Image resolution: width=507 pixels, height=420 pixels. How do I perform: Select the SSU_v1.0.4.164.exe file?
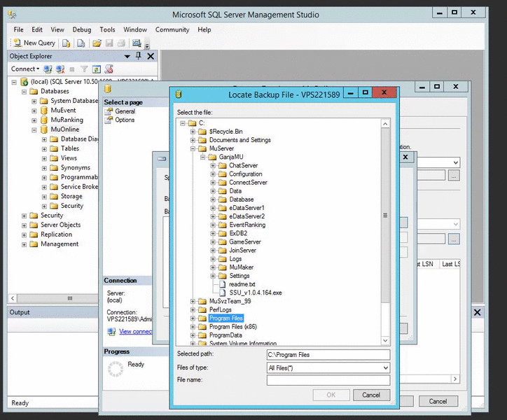(x=256, y=293)
